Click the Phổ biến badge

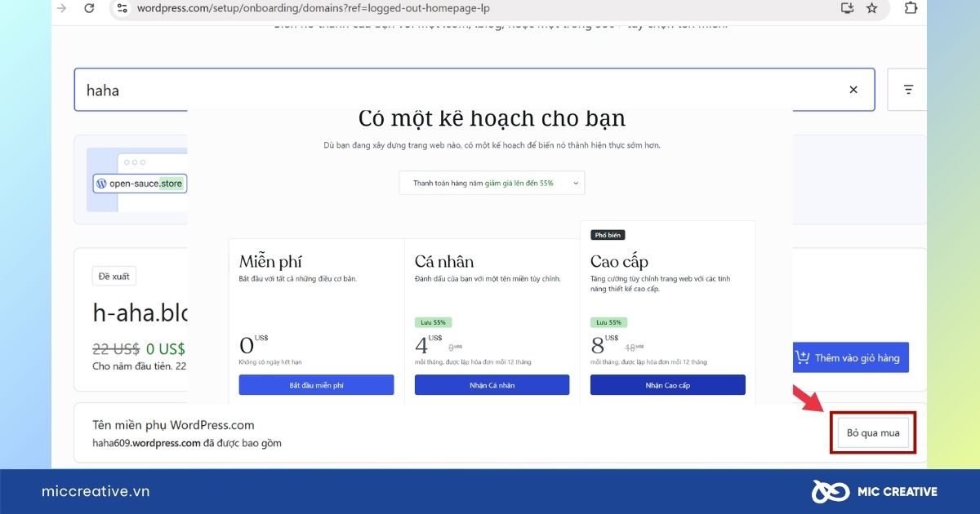click(x=608, y=235)
